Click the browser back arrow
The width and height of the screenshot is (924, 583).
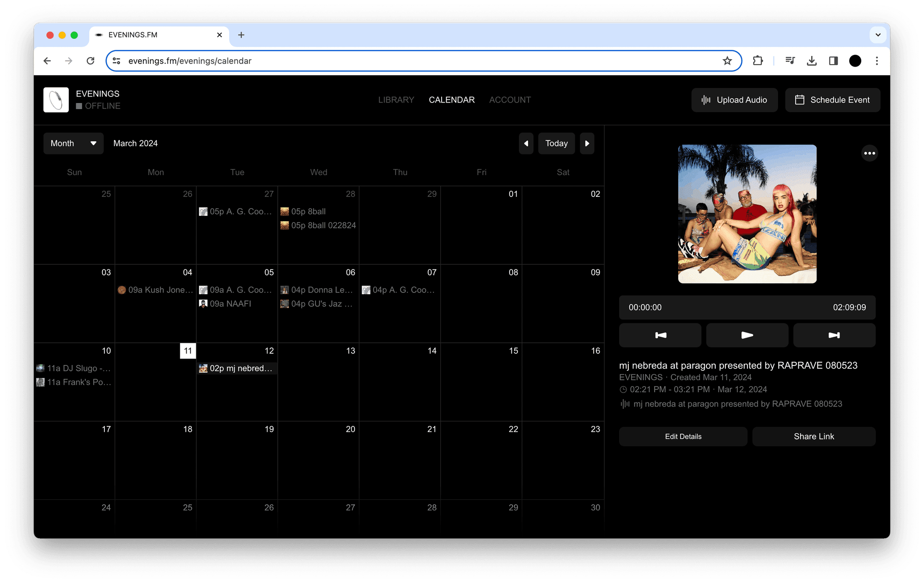coord(47,61)
